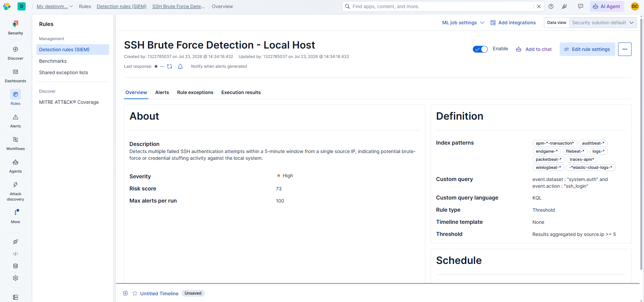Open Attack discovery in the sidebar
Viewport: 644px width, 302px height.
[16, 191]
